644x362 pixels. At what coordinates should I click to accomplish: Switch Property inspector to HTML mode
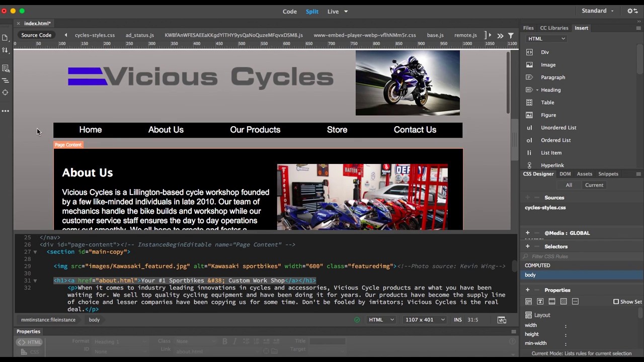(29, 342)
